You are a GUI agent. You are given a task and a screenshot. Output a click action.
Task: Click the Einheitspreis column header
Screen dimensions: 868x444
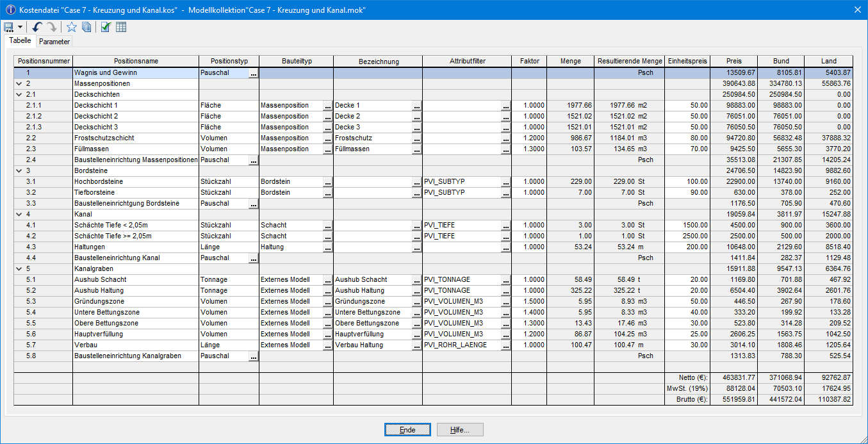click(x=687, y=62)
